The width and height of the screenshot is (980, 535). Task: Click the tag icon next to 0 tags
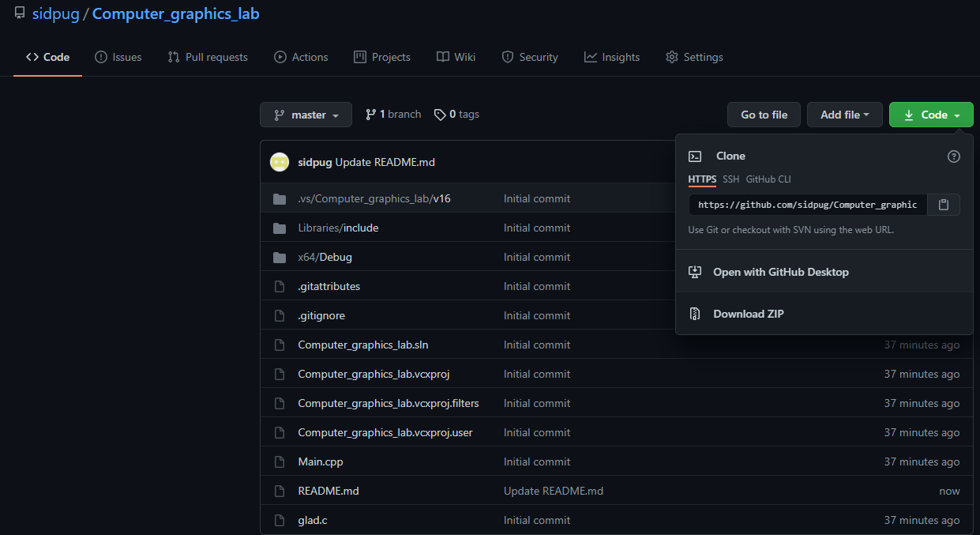pos(440,115)
